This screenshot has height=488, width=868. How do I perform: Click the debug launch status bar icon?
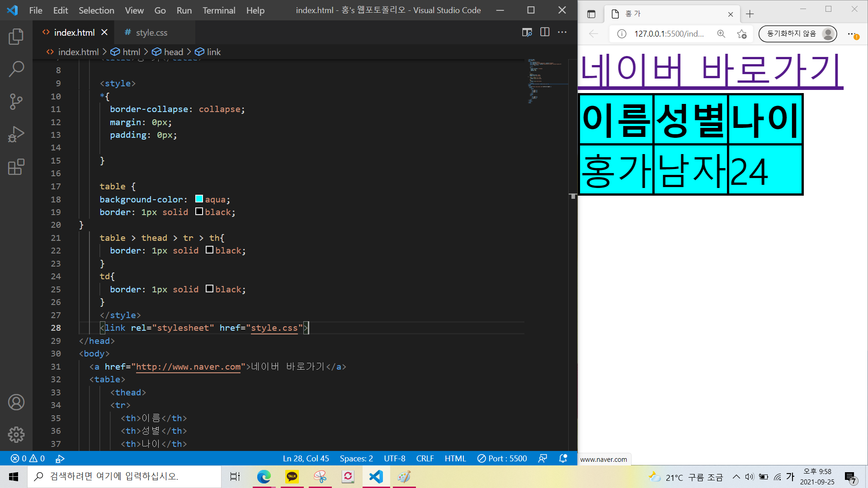click(60, 458)
